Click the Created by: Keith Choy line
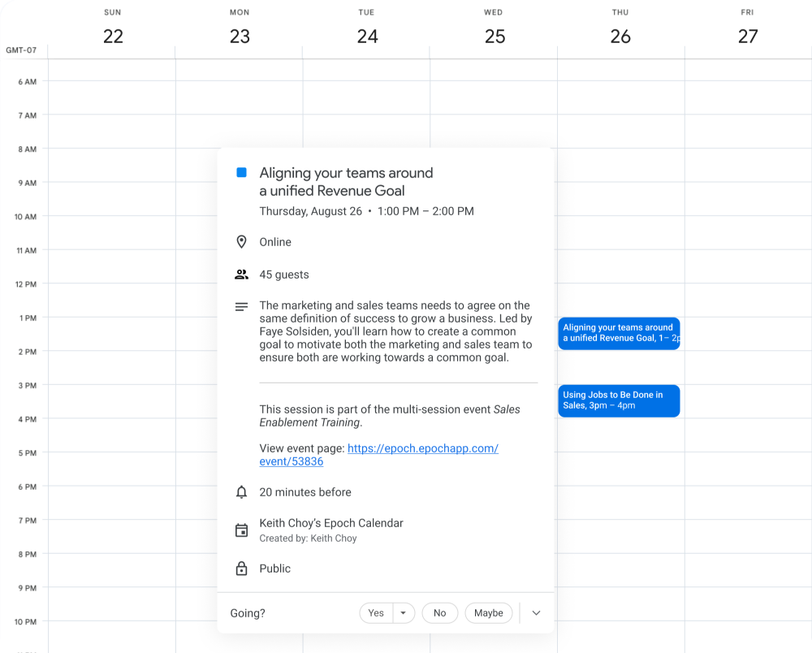This screenshot has height=653, width=812. tap(308, 538)
